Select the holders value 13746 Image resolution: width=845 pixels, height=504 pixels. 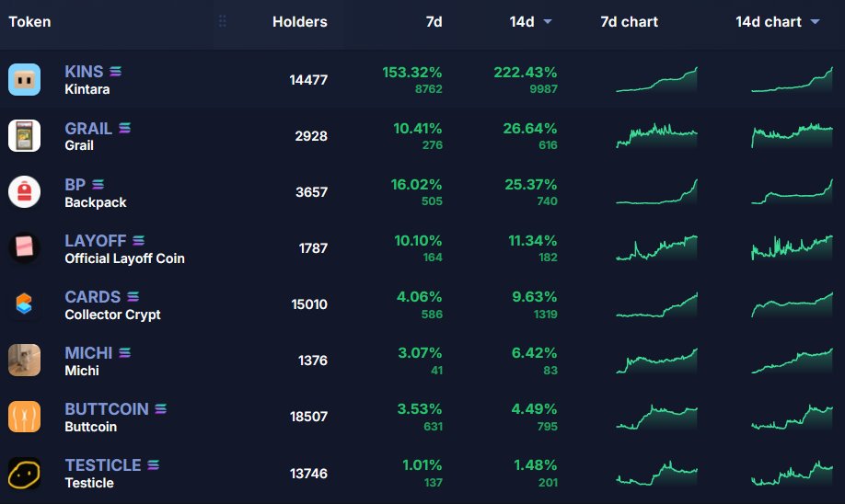[308, 474]
